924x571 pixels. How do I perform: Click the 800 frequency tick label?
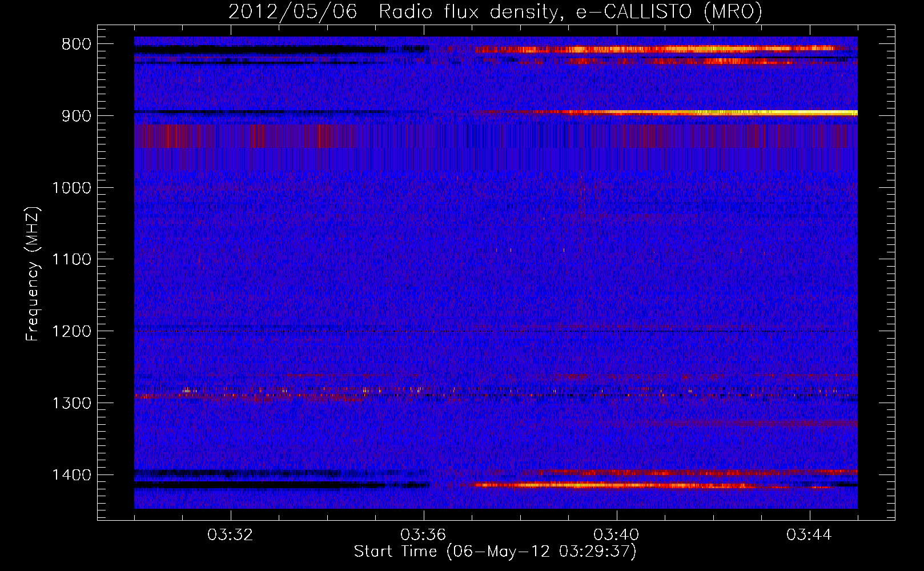point(77,45)
